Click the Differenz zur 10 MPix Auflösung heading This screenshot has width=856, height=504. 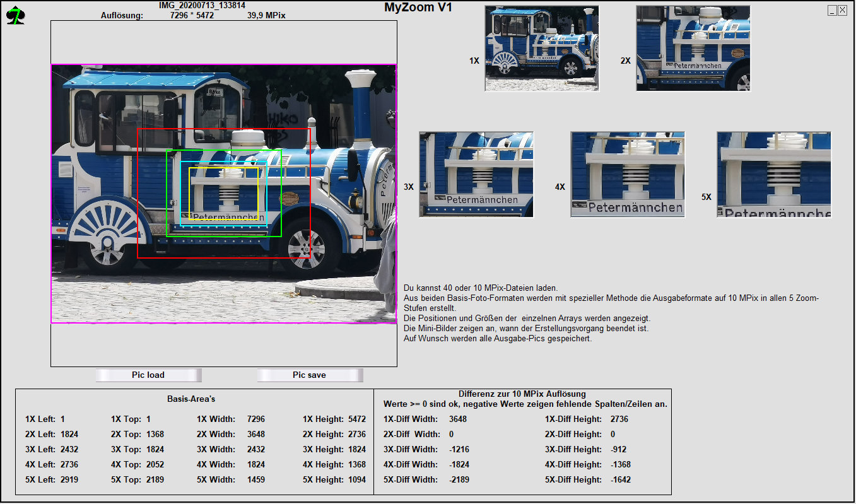click(x=522, y=394)
